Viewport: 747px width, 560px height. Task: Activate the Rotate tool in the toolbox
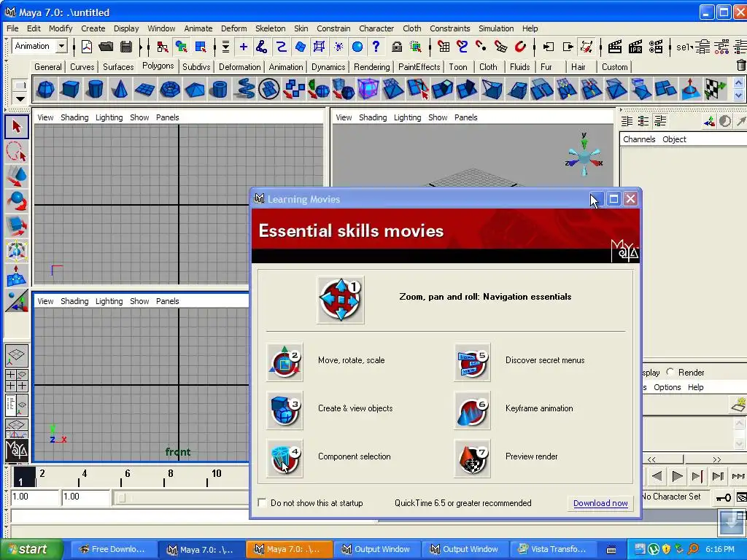coord(17,201)
